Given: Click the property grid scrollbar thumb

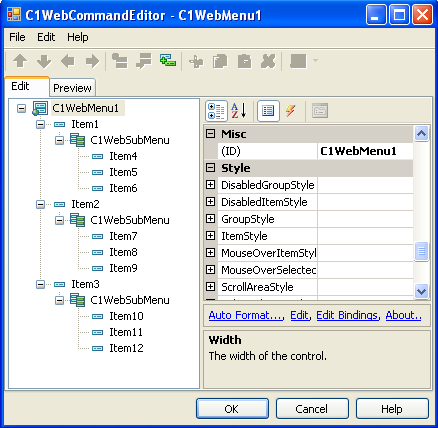Looking at the screenshot, I should [421, 251].
